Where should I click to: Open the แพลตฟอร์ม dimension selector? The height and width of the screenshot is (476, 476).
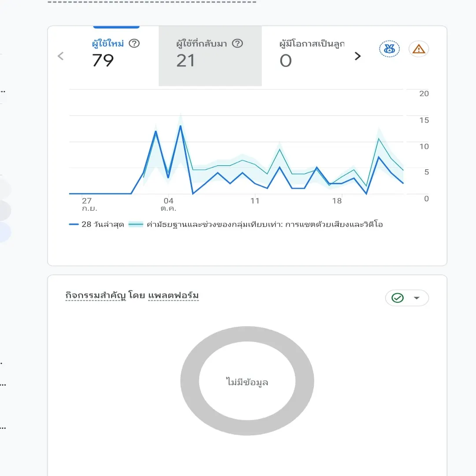pos(173,295)
